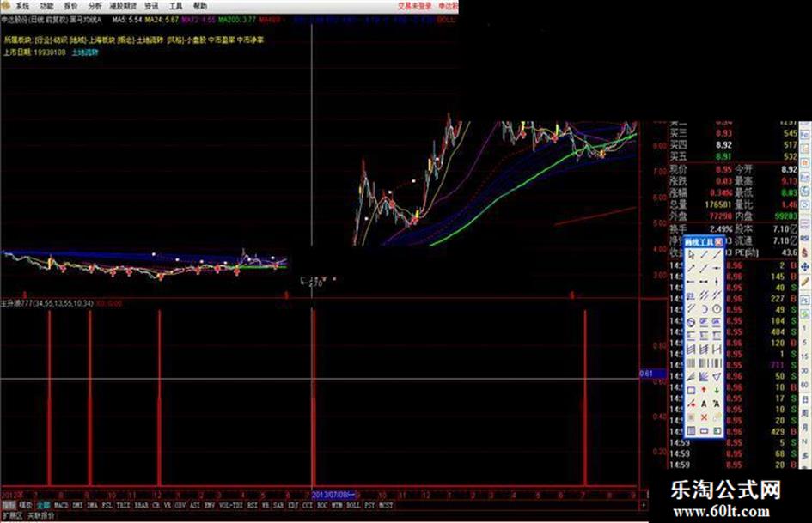
Task: Pick the parallel channel lines tool
Action: point(704,295)
